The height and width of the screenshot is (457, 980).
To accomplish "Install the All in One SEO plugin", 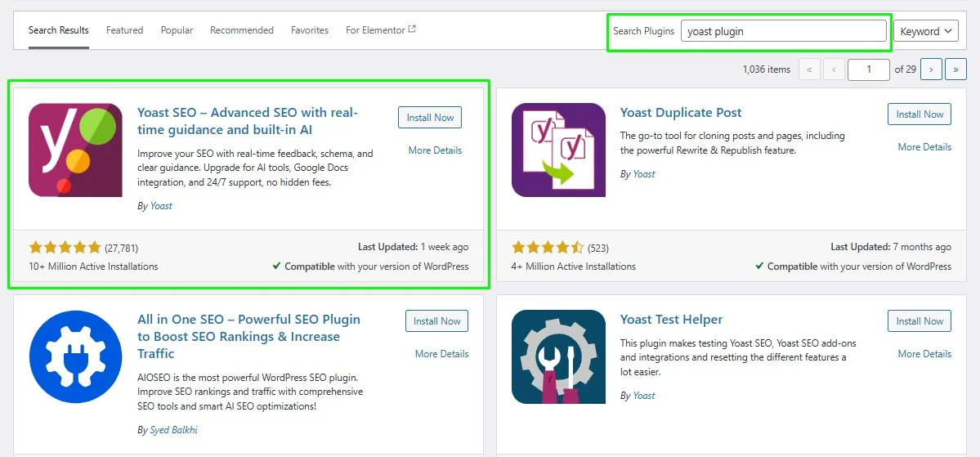I will coord(437,320).
